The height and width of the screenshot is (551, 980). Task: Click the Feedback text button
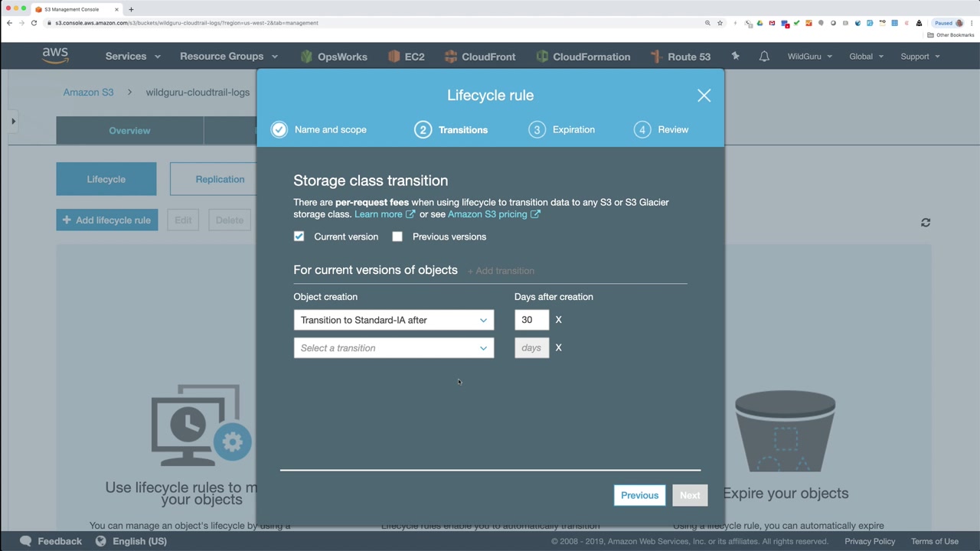point(60,541)
